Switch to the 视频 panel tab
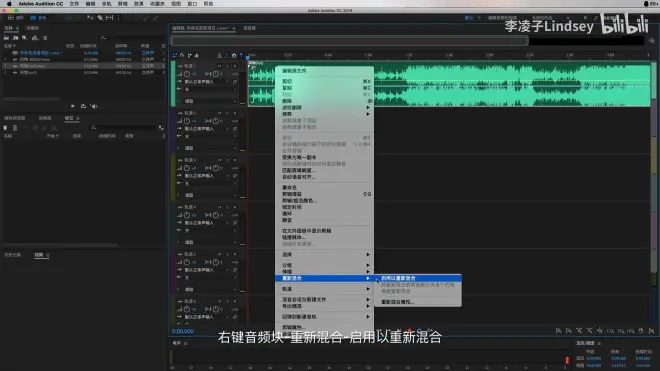 click(x=39, y=255)
